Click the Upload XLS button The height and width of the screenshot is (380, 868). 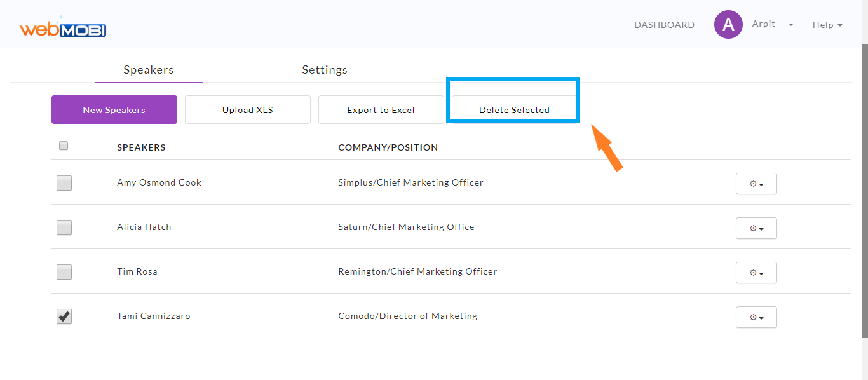point(248,109)
